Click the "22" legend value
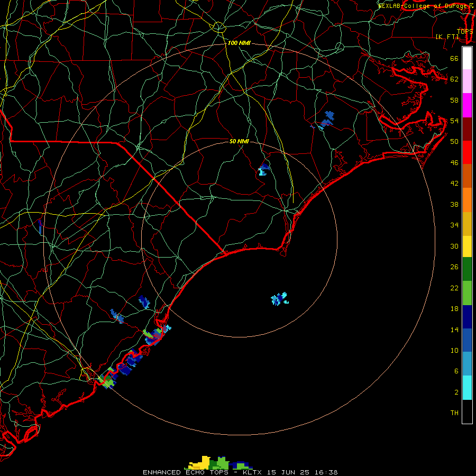 (454, 288)
